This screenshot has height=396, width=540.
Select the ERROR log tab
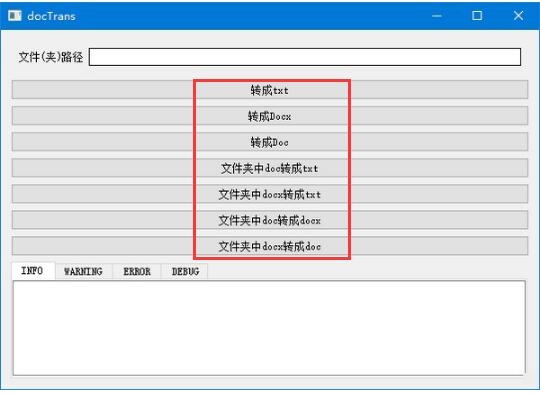pyautogui.click(x=137, y=272)
